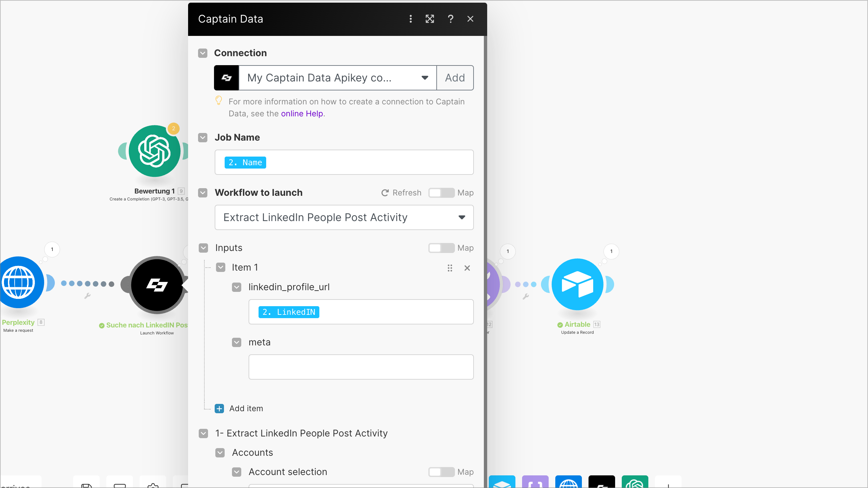Click the Make a request subtitle
The height and width of the screenshot is (488, 868).
pyautogui.click(x=18, y=330)
